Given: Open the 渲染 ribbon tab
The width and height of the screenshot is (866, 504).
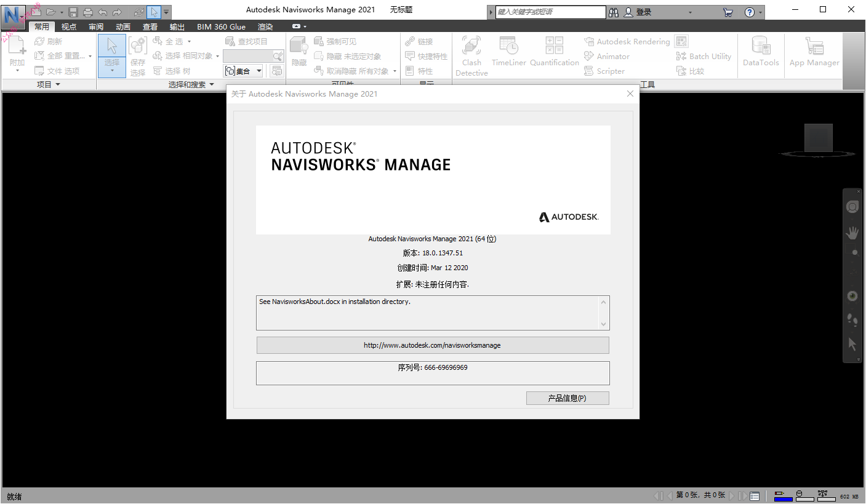Looking at the screenshot, I should click(265, 26).
